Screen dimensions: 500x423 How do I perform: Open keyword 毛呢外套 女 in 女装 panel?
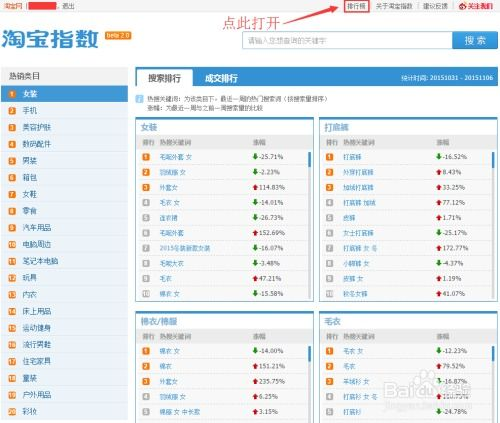[176, 157]
